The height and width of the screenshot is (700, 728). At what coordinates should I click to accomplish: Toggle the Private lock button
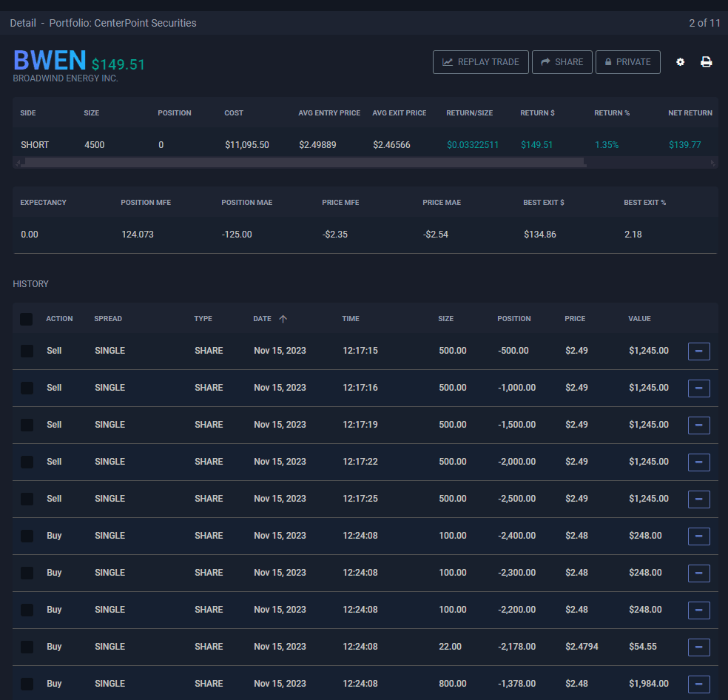(x=628, y=62)
